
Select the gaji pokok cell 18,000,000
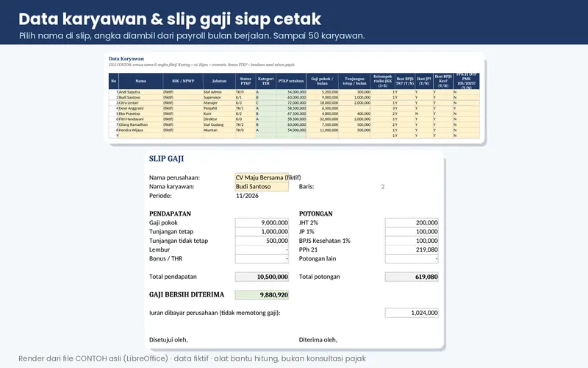(323, 103)
